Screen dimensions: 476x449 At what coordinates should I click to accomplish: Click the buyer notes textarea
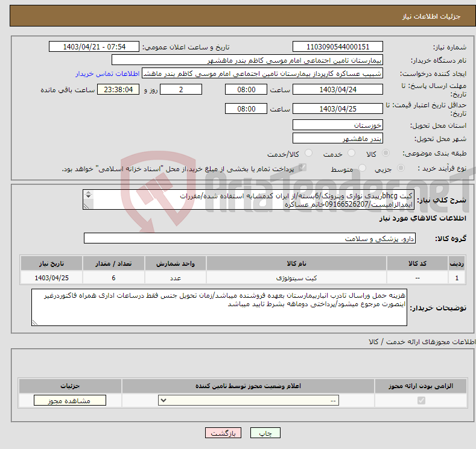[x=219, y=307]
